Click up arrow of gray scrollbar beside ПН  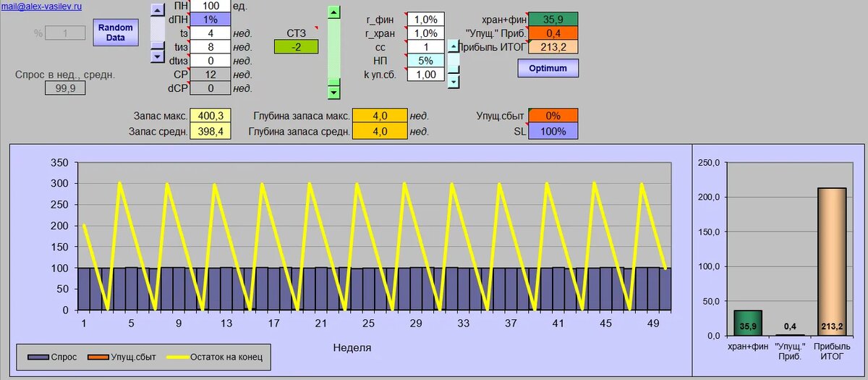pos(157,10)
